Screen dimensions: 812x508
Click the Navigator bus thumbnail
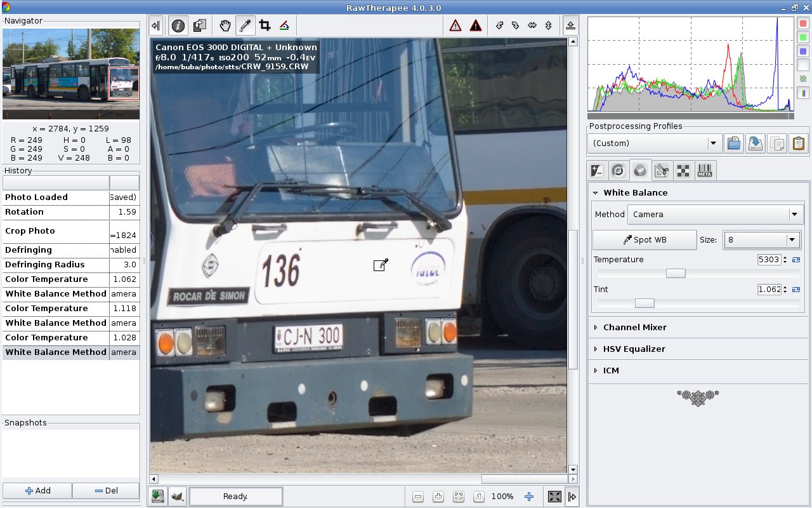click(71, 74)
